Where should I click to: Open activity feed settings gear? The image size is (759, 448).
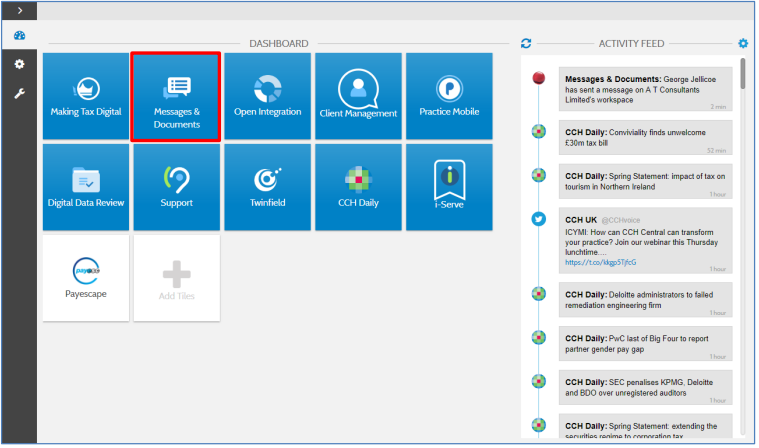click(743, 44)
